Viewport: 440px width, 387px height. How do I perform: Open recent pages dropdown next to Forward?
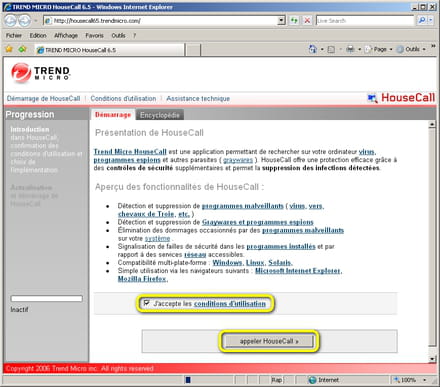click(x=35, y=21)
